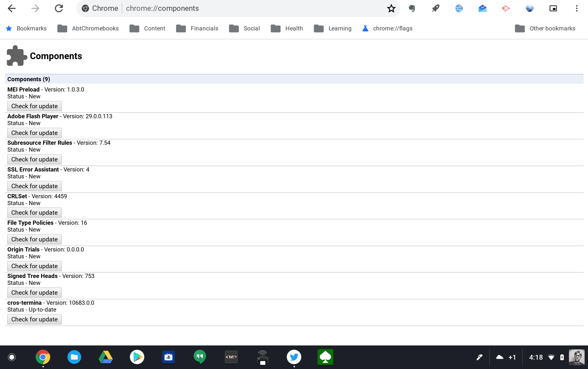Image resolution: width=588 pixels, height=369 pixels.
Task: Check for update for cros-termina
Action: click(x=34, y=319)
